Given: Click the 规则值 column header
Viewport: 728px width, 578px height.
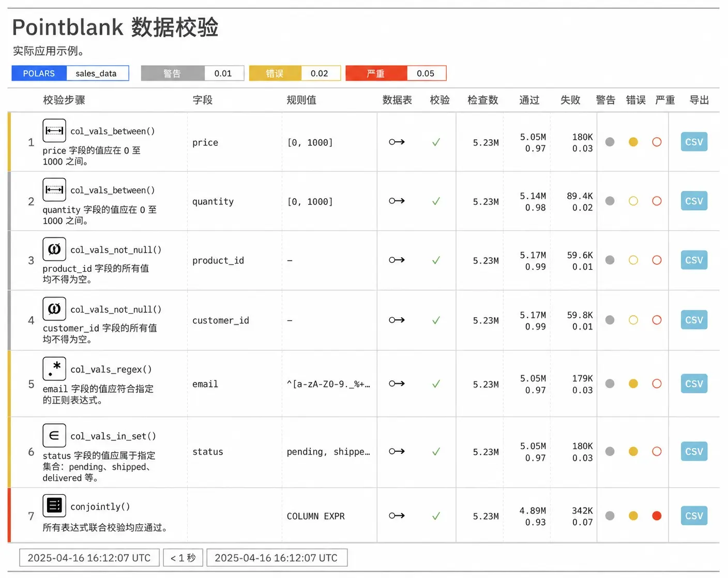Looking at the screenshot, I should [x=301, y=100].
